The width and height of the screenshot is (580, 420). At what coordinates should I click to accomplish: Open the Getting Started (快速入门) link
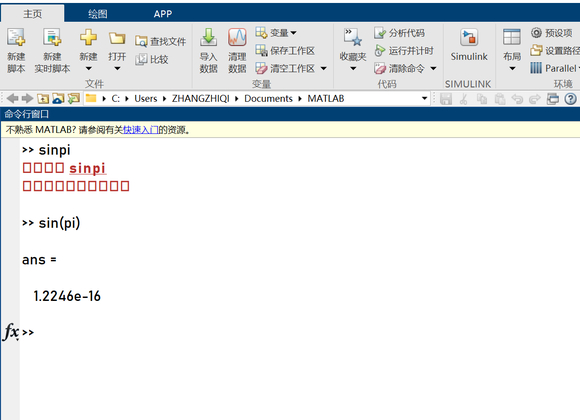click(x=141, y=130)
